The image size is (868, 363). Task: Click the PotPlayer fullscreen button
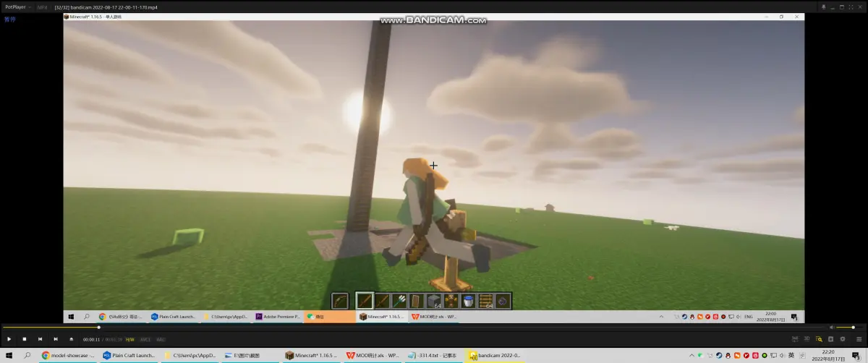[x=851, y=7]
